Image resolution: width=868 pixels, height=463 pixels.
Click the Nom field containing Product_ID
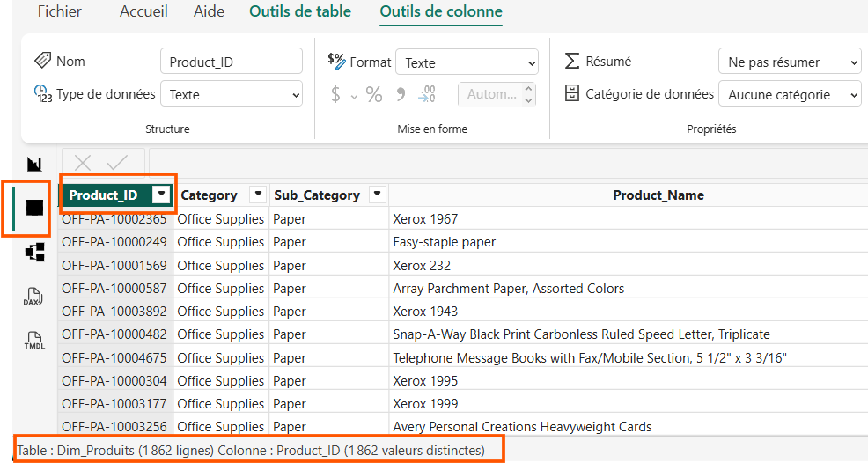(x=232, y=62)
